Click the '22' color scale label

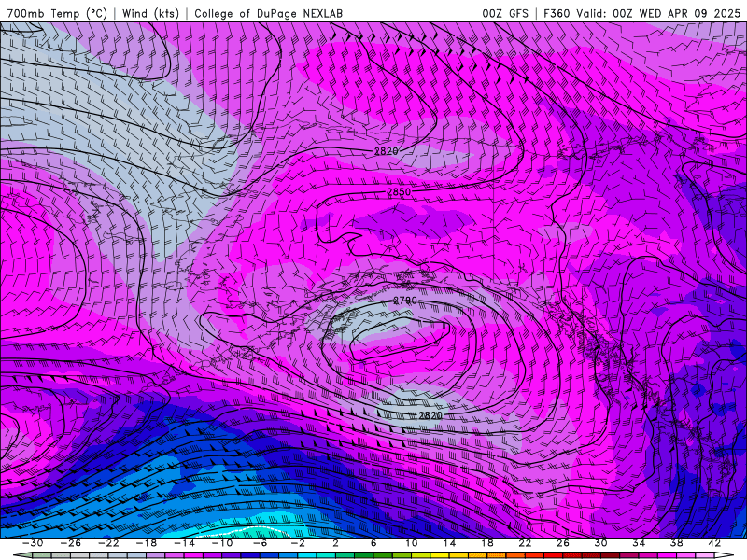[x=525, y=543]
